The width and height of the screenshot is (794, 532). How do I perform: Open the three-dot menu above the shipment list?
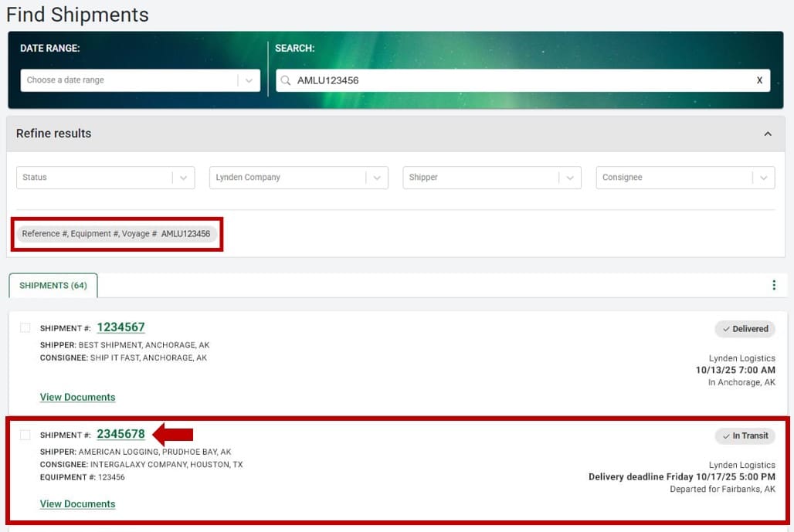(774, 284)
